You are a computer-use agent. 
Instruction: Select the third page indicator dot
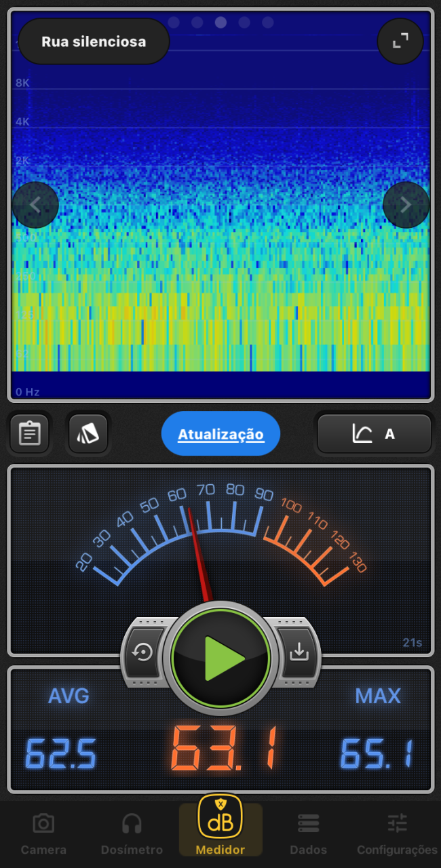[220, 22]
